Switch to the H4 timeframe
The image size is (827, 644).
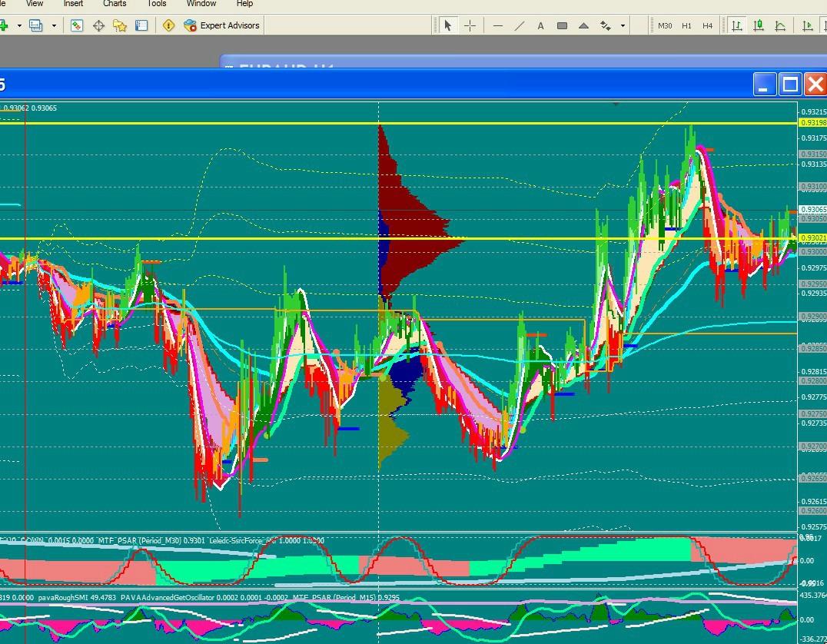point(707,25)
